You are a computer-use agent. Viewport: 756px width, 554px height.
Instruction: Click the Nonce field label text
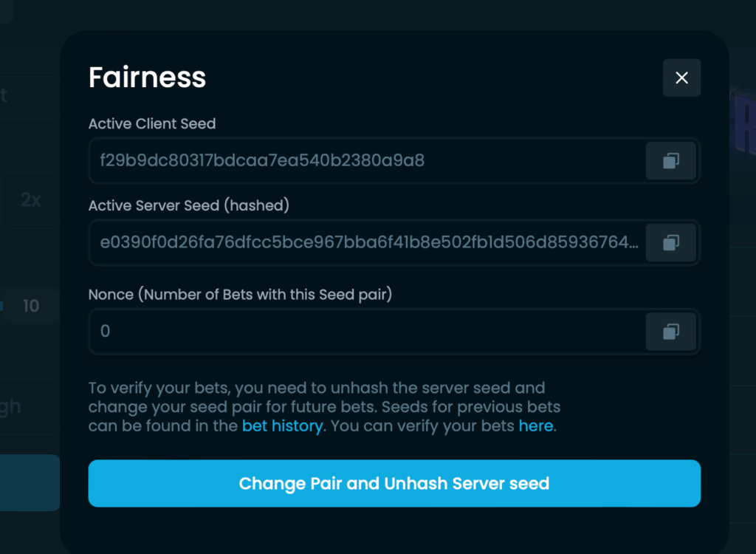[240, 295]
